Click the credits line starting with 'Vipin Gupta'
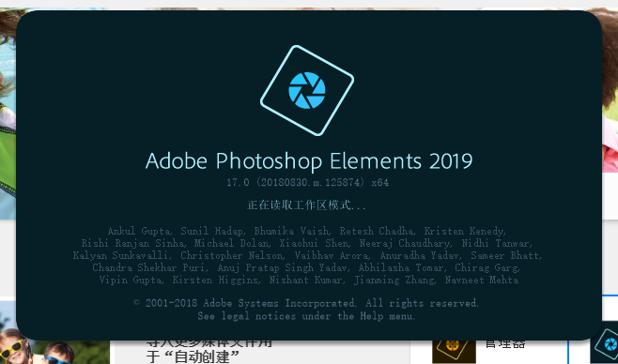Image resolution: width=618 pixels, height=364 pixels. (x=308, y=280)
